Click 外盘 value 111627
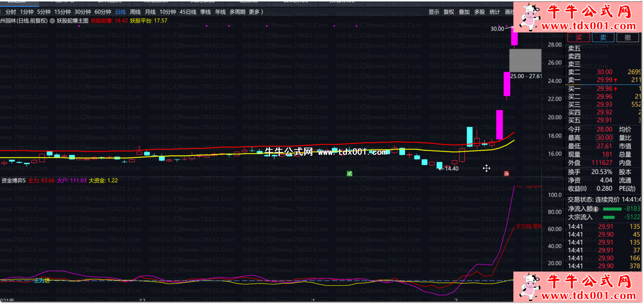644x304 pixels. tap(602, 163)
